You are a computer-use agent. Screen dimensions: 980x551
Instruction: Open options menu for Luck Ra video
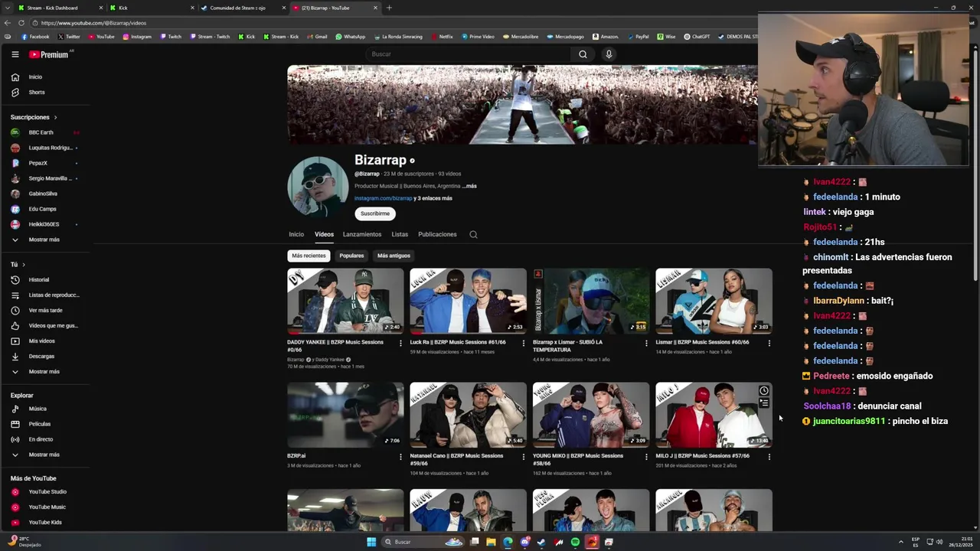(524, 343)
